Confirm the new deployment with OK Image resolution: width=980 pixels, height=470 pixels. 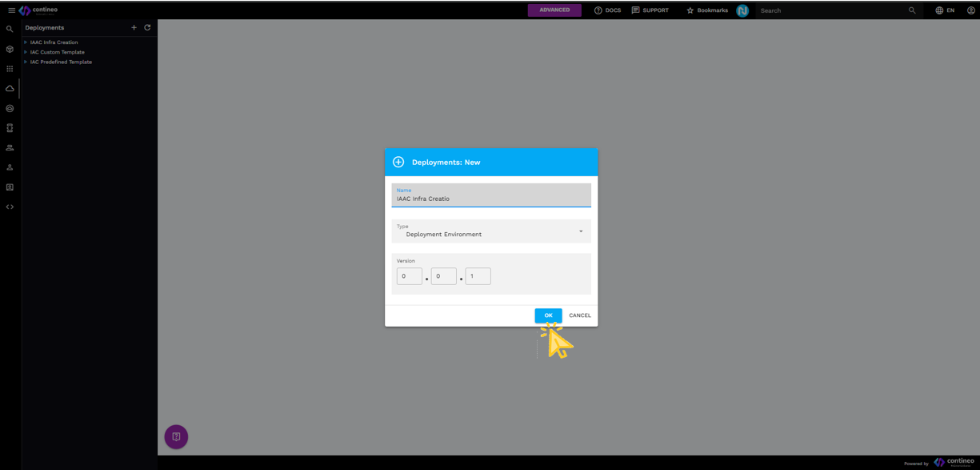(548, 315)
